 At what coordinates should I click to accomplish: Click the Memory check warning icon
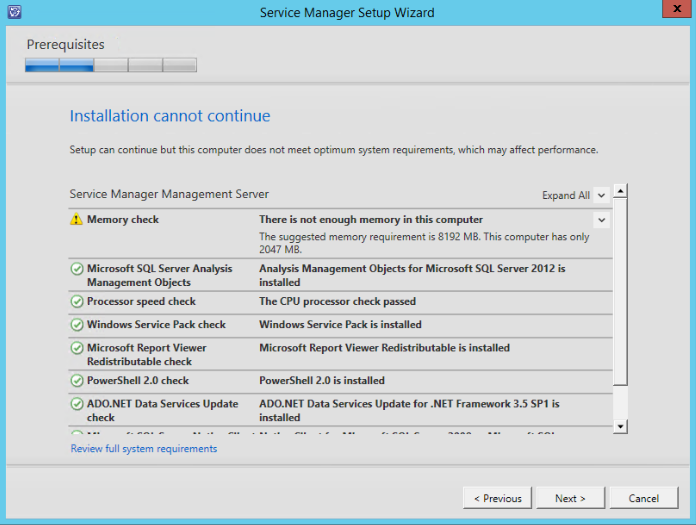coord(77,220)
